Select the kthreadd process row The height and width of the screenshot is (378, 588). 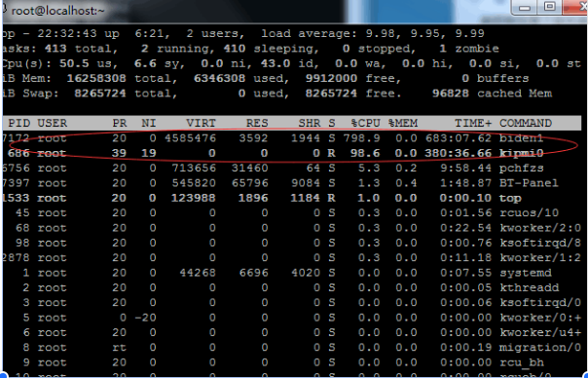point(292,288)
